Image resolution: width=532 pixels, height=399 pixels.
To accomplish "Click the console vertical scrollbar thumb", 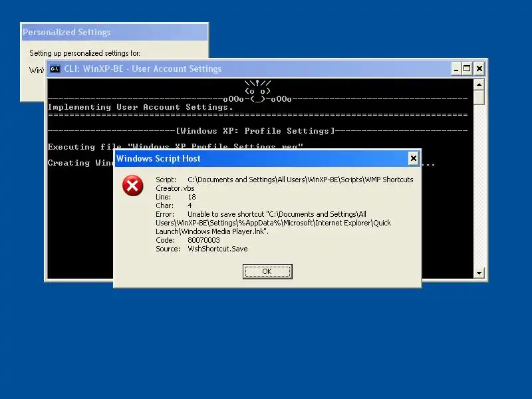I will coord(479,97).
